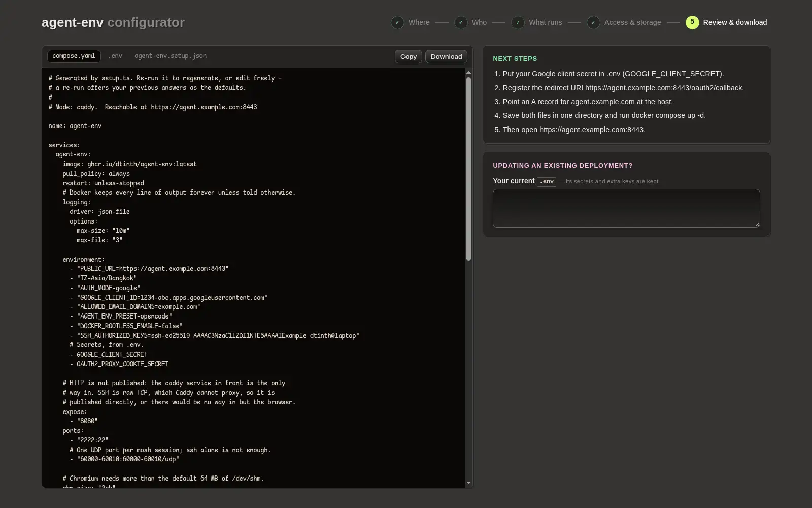Screen dimensions: 812x508
Task: Click the TZ=Asia/Bangkok environment line
Action: coord(103,278)
